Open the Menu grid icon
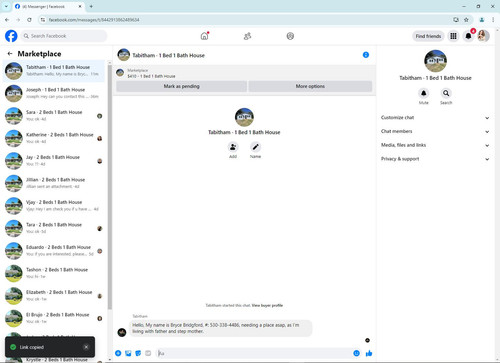Viewport: 500px width, 363px height. pos(453,36)
